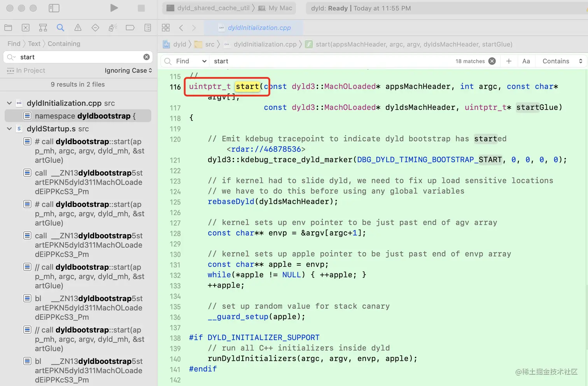The height and width of the screenshot is (386, 588).
Task: Click the startGlue parameter on line 117
Action: coord(537,107)
